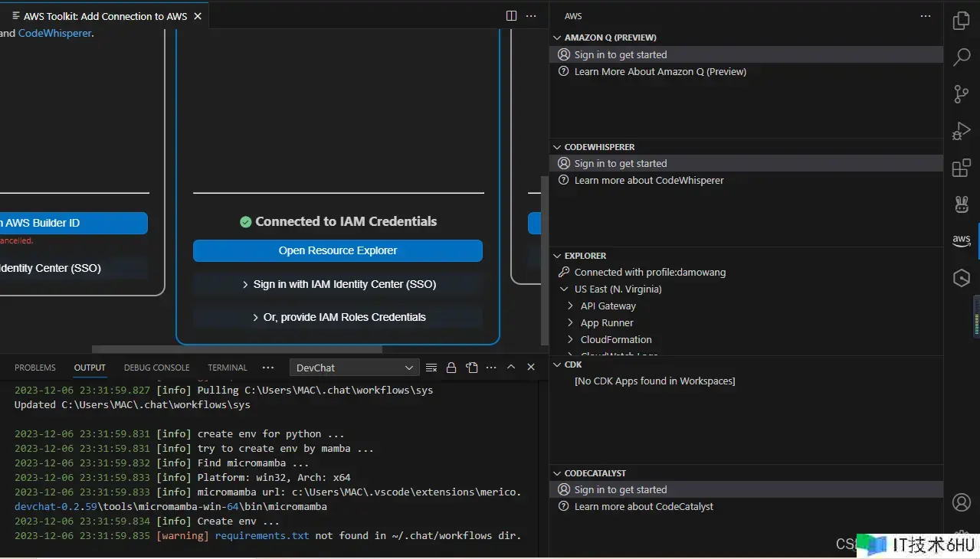Click the question icon beside Learn more about CodeWhisperer
Viewport: 980px width, 559px height.
[x=564, y=180]
